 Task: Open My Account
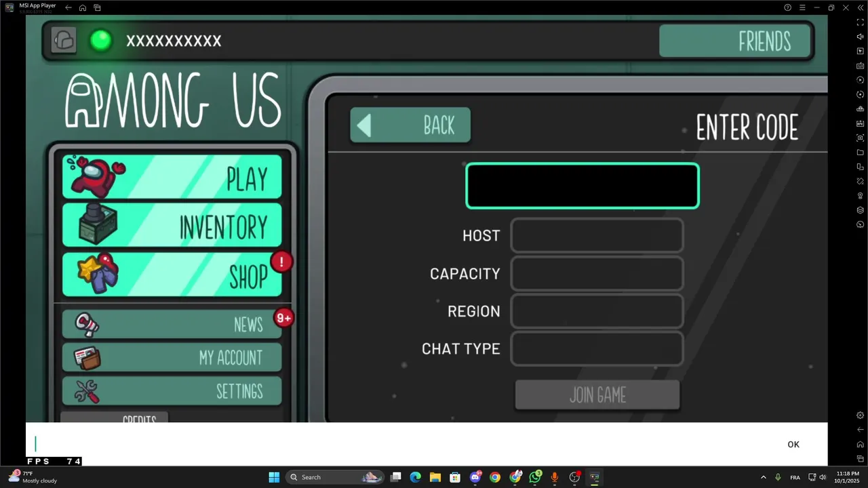[x=172, y=357]
